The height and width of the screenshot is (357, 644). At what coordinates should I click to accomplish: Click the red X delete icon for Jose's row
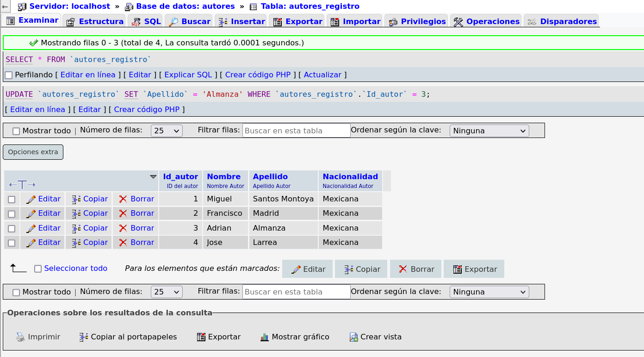click(x=123, y=243)
